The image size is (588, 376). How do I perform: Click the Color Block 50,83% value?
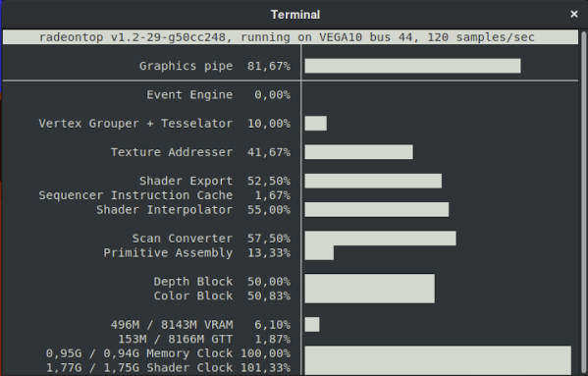pyautogui.click(x=269, y=295)
